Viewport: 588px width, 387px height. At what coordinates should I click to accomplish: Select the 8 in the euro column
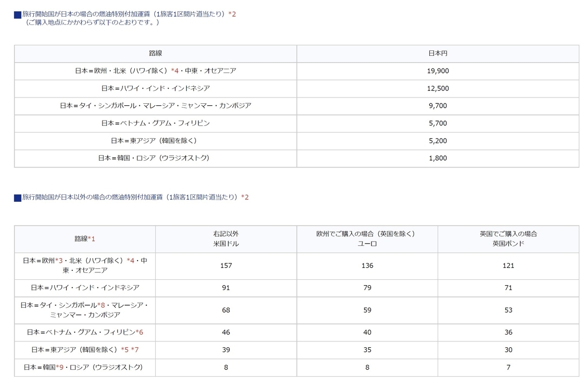(x=367, y=367)
